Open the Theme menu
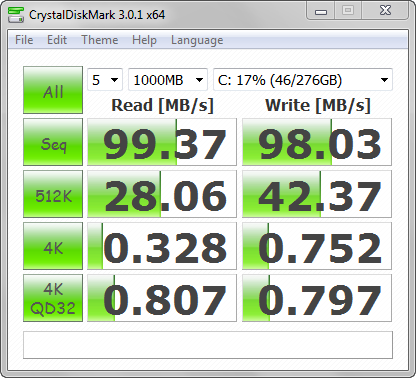The image size is (416, 378). 100,40
